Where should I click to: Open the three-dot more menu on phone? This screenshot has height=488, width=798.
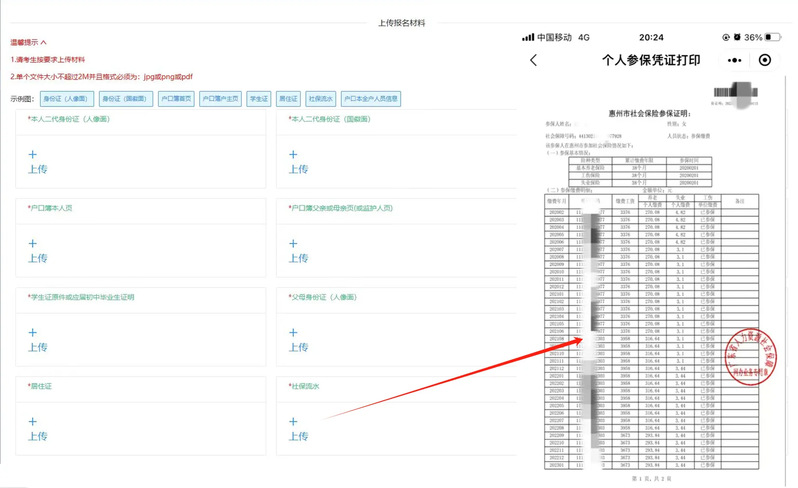[x=735, y=61]
